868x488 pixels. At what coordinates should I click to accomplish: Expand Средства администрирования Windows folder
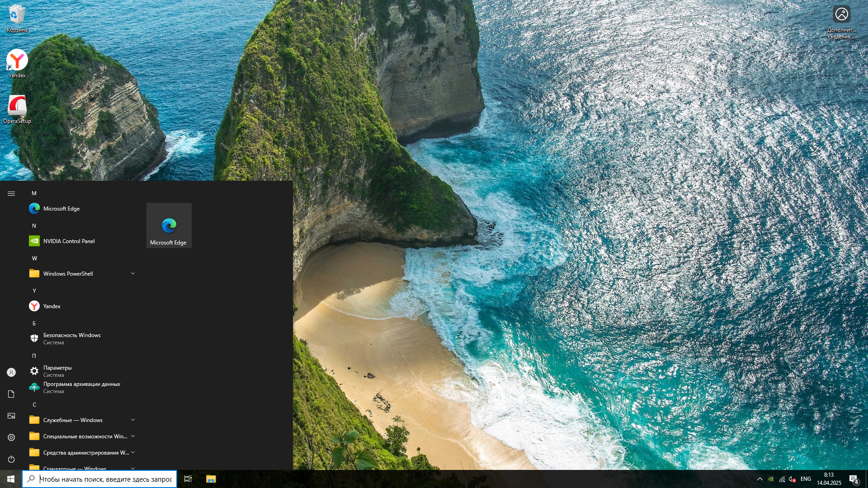click(81, 453)
